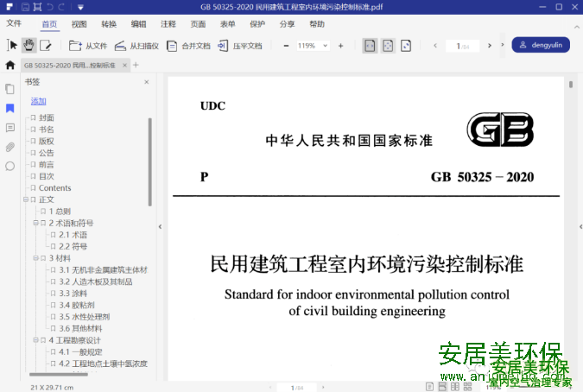Open the bookmarks panel icon in sidebar
The height and width of the screenshot is (392, 583).
click(10, 108)
